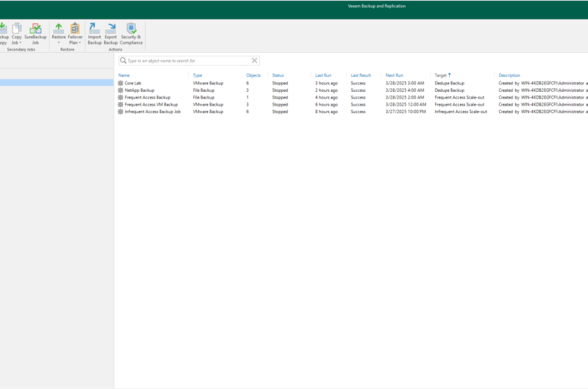Click the Target column header sort arrow
The image size is (588, 389).
tap(449, 75)
